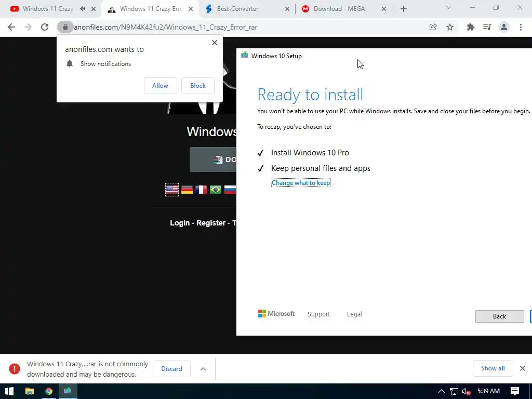Open media control icon in toolbar
The width and height of the screenshot is (532, 399).
tap(487, 27)
